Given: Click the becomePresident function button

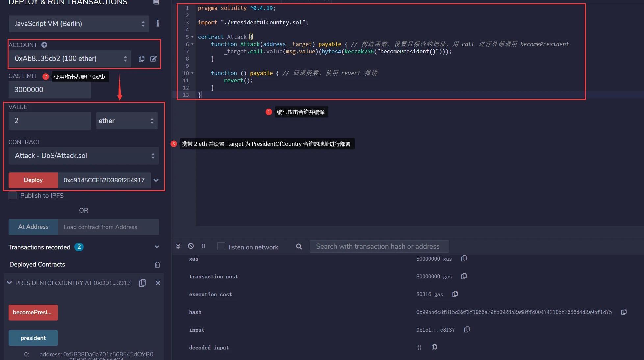Looking at the screenshot, I should 33,312.
